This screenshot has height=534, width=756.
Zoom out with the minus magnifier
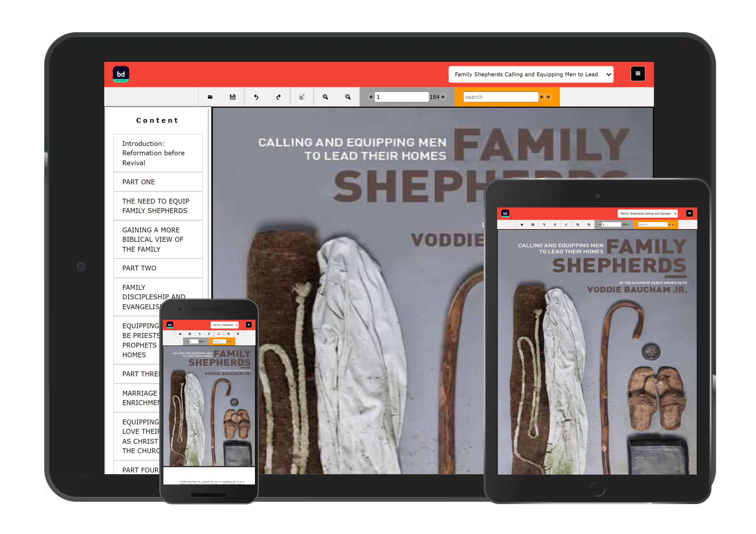click(348, 97)
